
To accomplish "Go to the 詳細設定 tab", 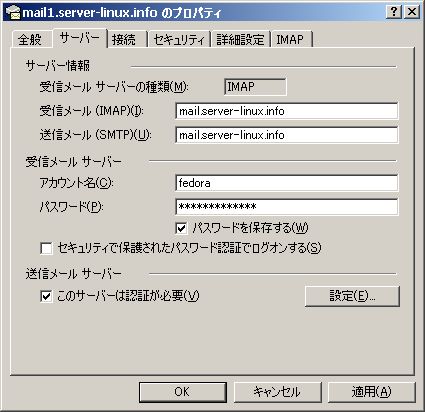I will click(240, 40).
